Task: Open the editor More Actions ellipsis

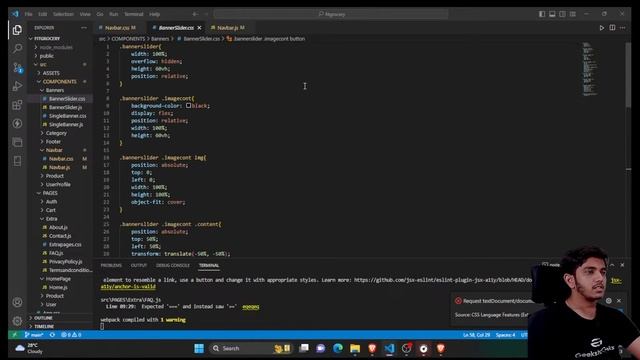Action: click(622, 28)
